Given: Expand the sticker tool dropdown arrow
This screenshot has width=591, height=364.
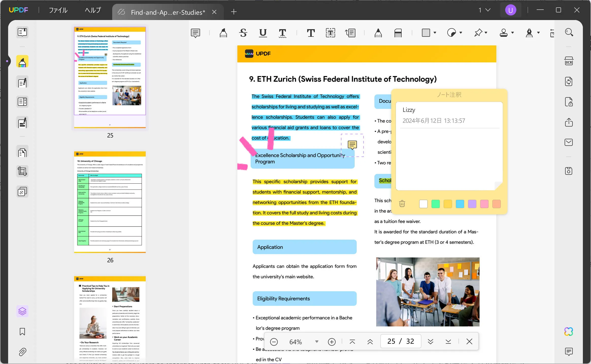Looking at the screenshot, I should [461, 33].
